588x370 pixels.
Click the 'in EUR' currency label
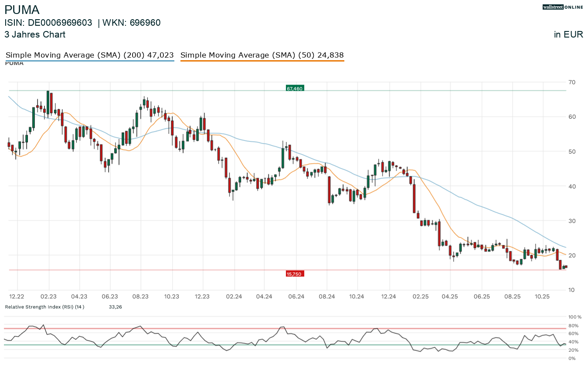click(x=568, y=34)
